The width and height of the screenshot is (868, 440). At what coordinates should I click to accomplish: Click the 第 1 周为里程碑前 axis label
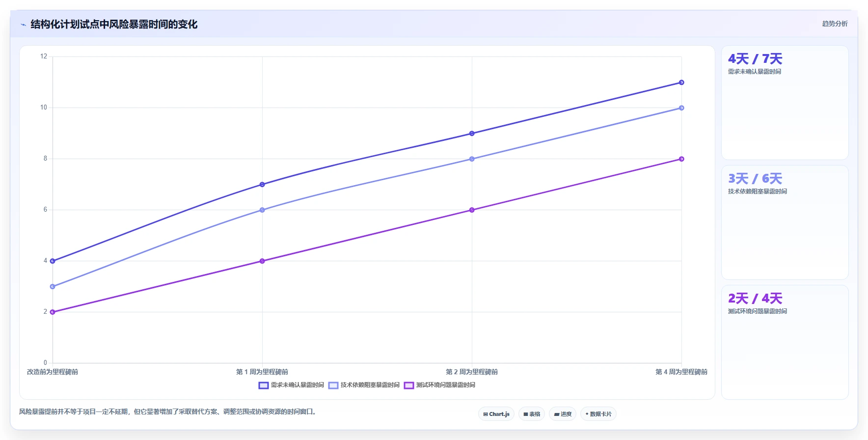click(262, 372)
